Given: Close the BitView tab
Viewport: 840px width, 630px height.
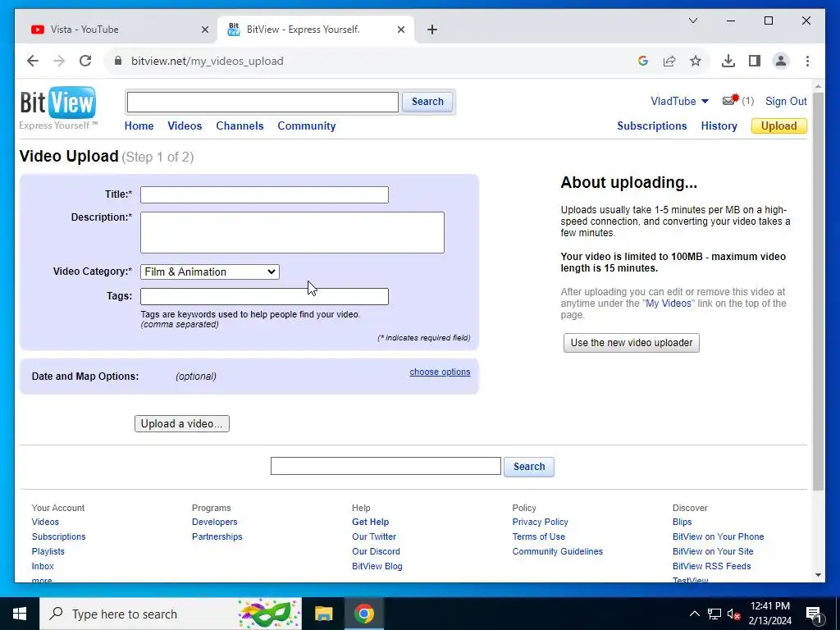Looking at the screenshot, I should click(400, 30).
